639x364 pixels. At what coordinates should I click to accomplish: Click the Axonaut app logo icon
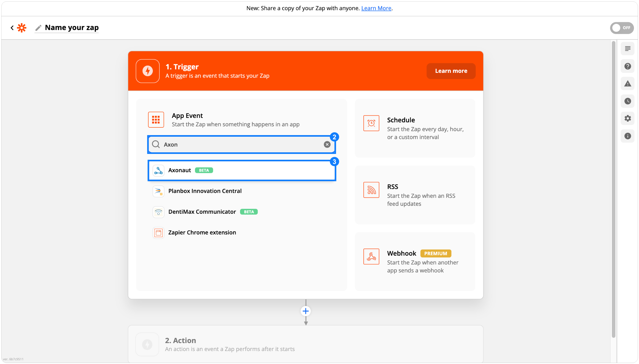[158, 170]
